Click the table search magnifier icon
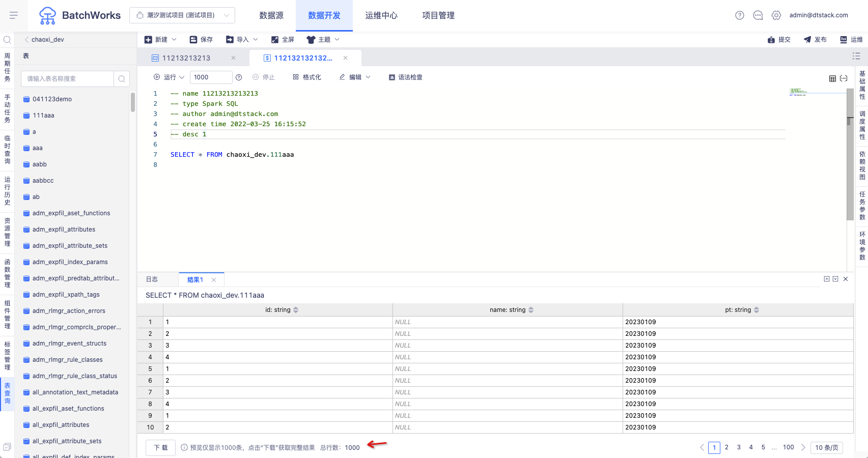 coord(122,79)
